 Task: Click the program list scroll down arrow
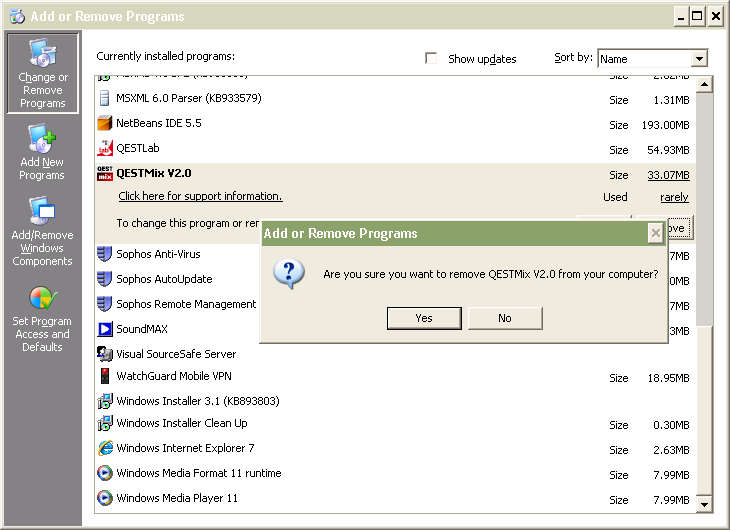704,504
